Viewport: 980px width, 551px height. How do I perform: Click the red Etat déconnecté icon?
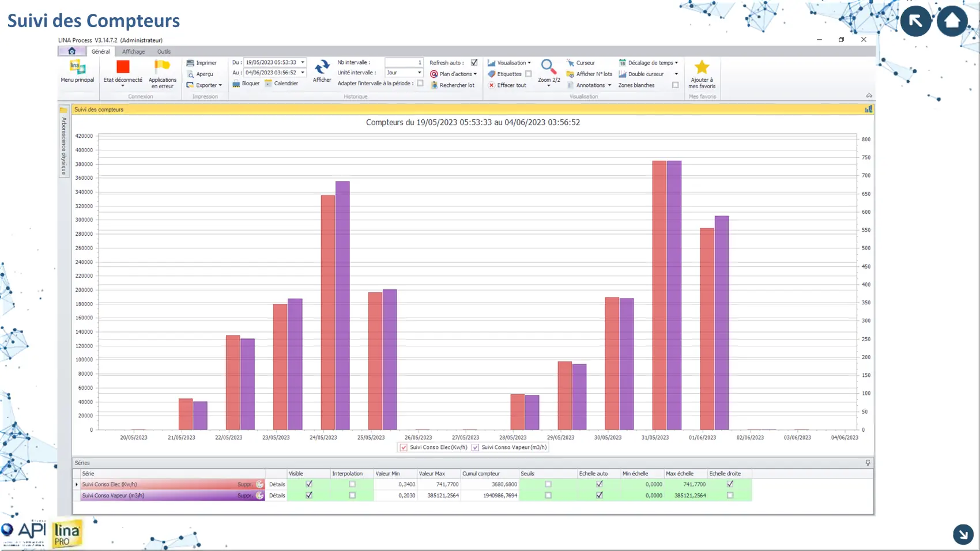pyautogui.click(x=123, y=67)
